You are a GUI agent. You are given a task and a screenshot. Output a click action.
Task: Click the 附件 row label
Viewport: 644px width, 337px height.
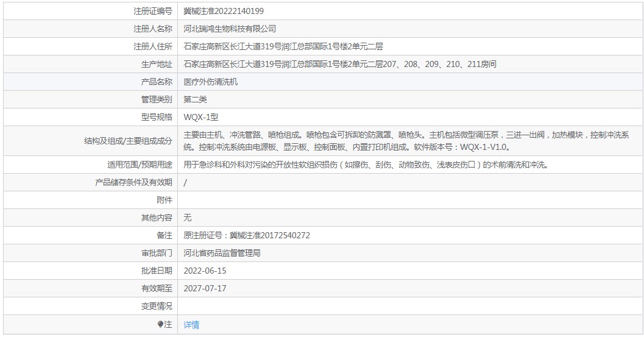click(x=165, y=200)
